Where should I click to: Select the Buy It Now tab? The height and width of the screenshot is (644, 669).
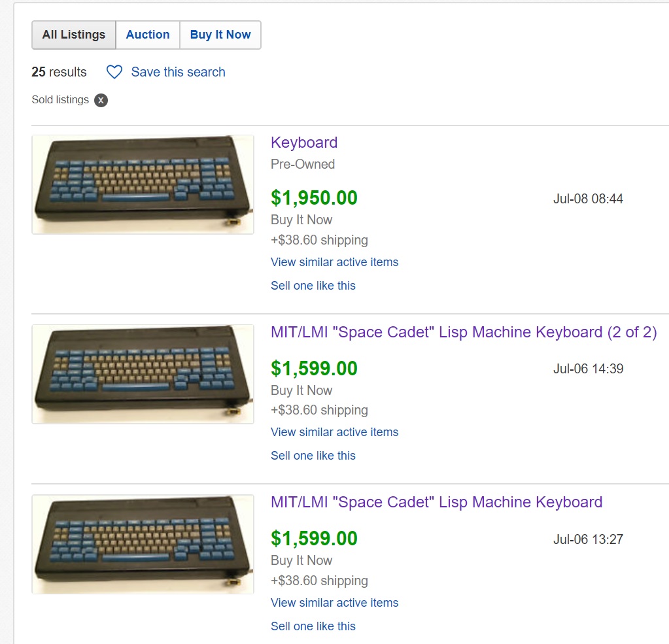tap(220, 35)
